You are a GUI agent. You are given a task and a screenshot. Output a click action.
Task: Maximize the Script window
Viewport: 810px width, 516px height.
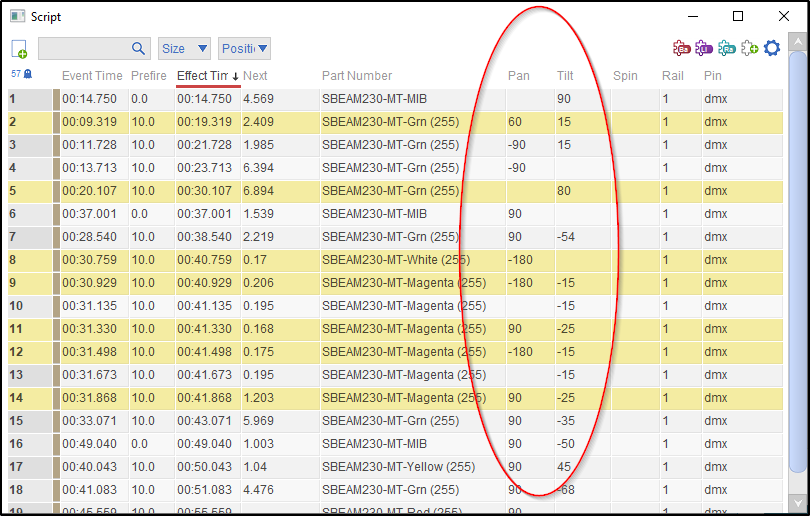[738, 17]
